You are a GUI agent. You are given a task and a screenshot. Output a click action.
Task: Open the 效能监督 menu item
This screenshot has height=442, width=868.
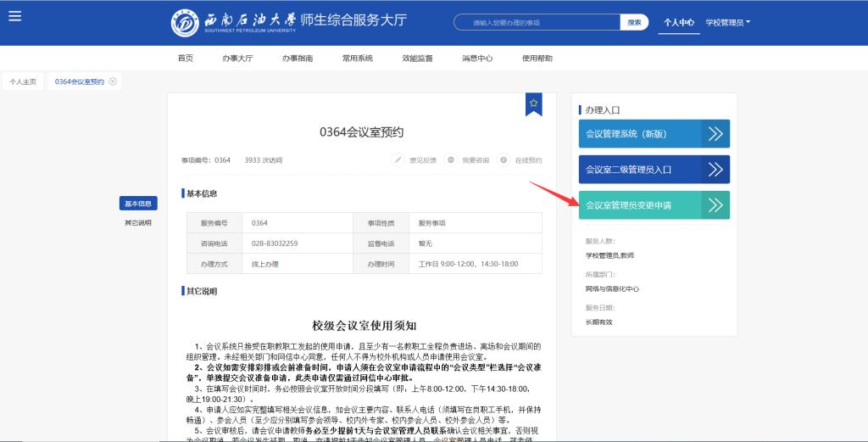(417, 59)
